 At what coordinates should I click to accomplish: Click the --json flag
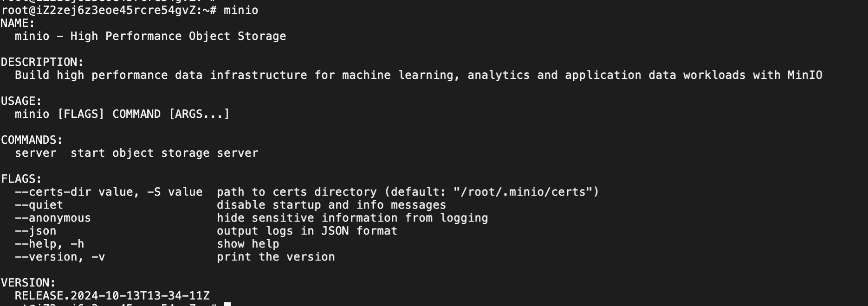(x=35, y=231)
